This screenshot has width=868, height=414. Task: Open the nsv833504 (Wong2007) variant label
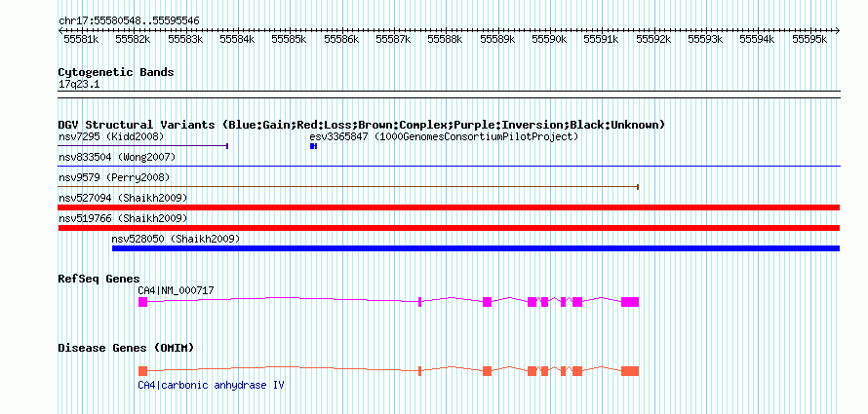point(117,157)
